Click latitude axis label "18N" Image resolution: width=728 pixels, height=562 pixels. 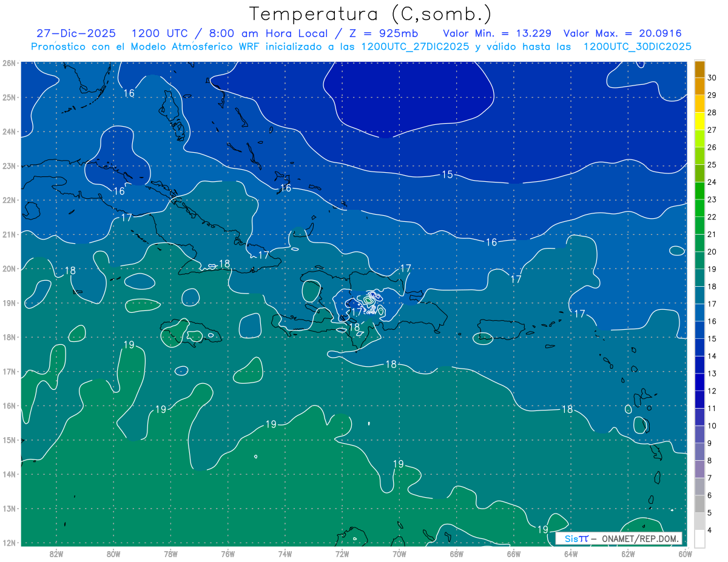click(x=8, y=337)
